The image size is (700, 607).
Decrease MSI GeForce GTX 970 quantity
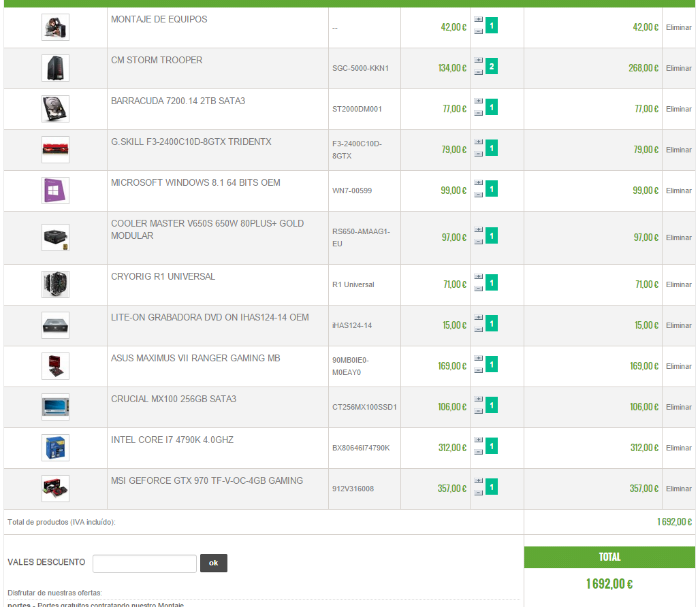click(478, 493)
